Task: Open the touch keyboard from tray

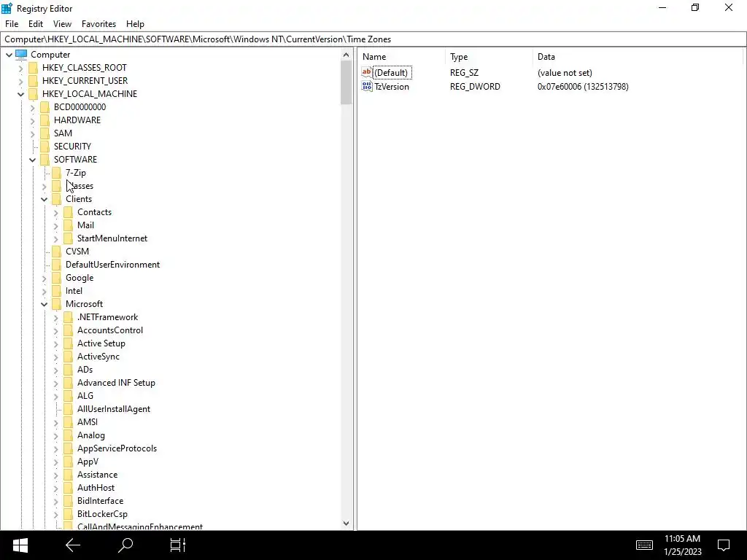Action: (x=644, y=545)
